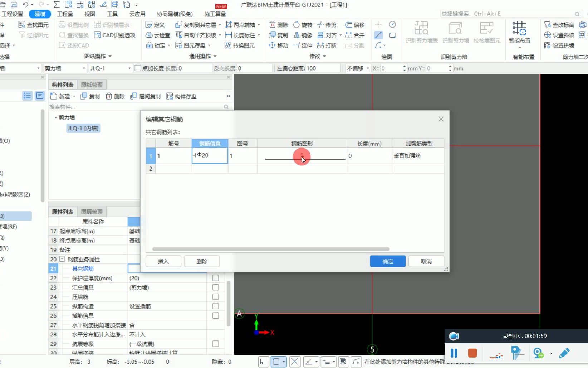Click the 锁定 lock tool
This screenshot has width=588, height=368.
click(x=156, y=45)
